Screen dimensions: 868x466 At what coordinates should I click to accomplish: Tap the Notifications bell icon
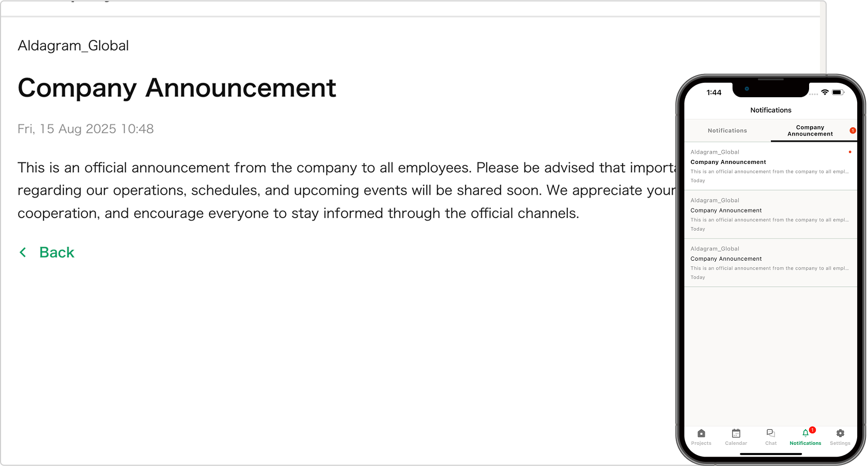[x=805, y=433]
